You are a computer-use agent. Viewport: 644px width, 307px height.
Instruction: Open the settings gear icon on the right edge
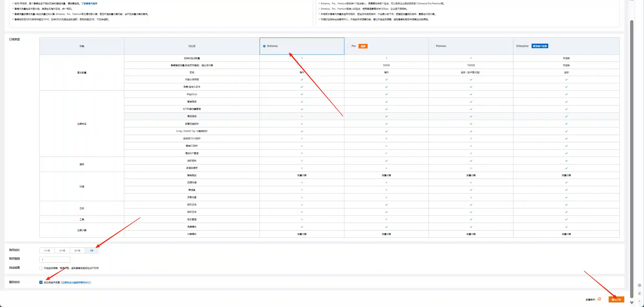pyautogui.click(x=639, y=285)
